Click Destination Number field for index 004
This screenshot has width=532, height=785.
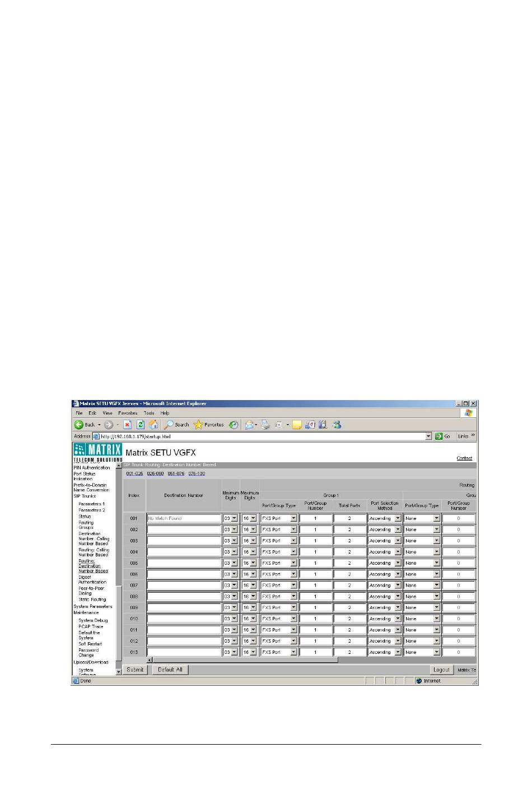click(184, 552)
